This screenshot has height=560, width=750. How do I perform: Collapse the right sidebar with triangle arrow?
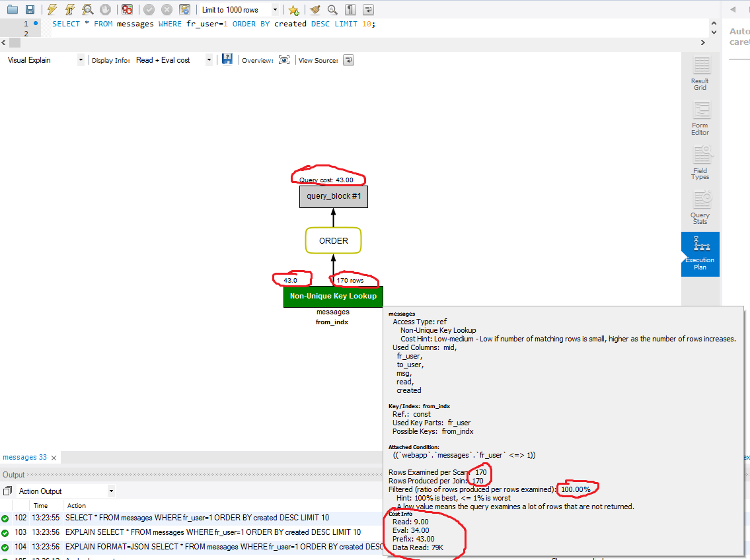(x=733, y=9)
